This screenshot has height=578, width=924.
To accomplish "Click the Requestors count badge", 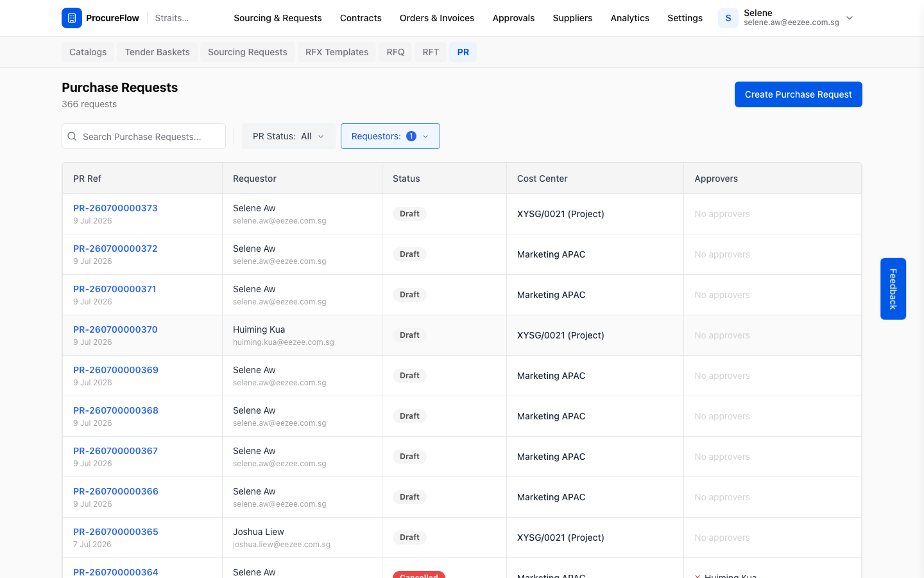I will 411,136.
